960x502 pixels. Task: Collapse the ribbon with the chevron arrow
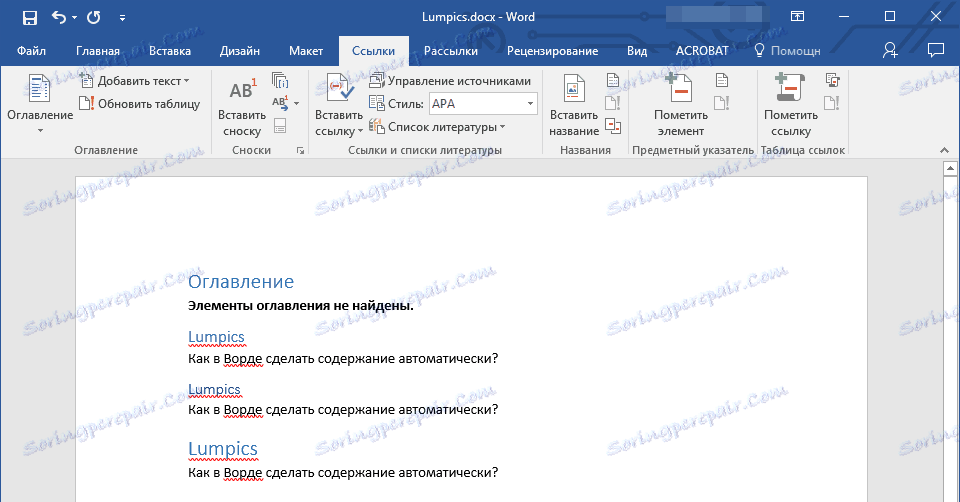(944, 150)
